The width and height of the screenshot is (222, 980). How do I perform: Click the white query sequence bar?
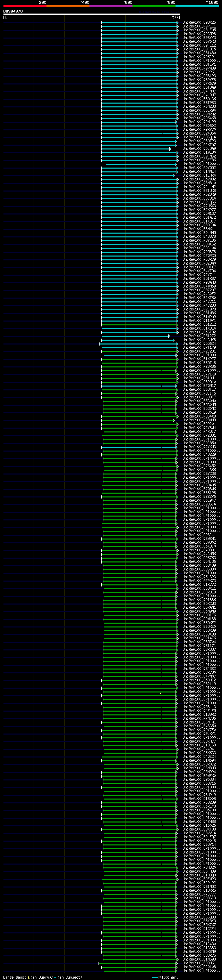pos(92,15)
